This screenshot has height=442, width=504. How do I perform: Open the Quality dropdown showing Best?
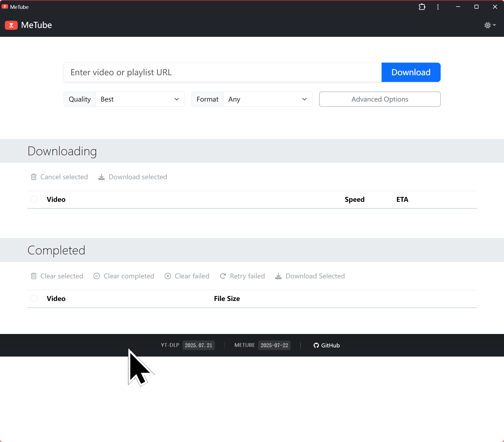(140, 99)
